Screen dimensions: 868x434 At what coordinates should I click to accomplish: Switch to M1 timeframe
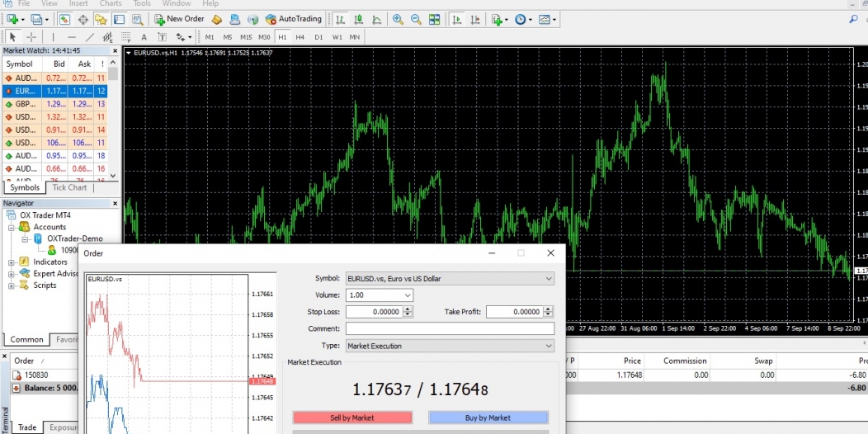210,37
